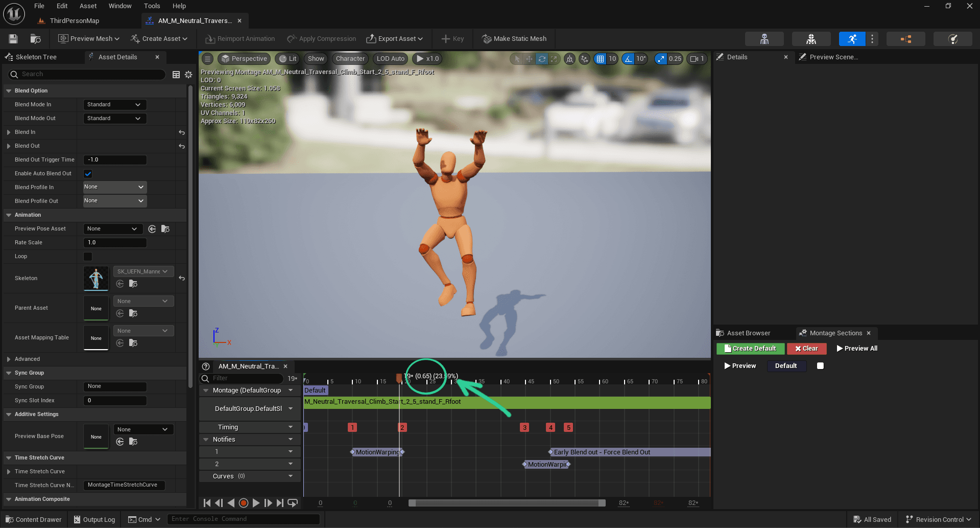980x528 pixels.
Task: Open the Preview Mesh dropdown
Action: click(89, 39)
